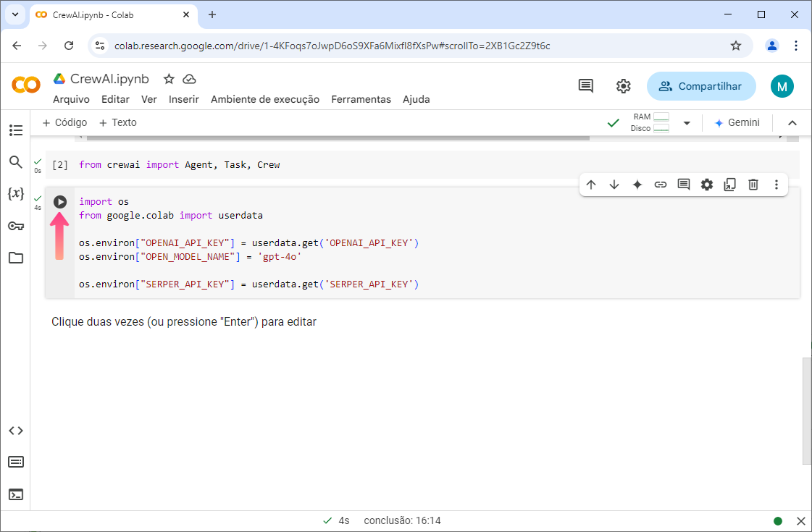
Task: Open the Files folder panel
Action: pyautogui.click(x=16, y=258)
